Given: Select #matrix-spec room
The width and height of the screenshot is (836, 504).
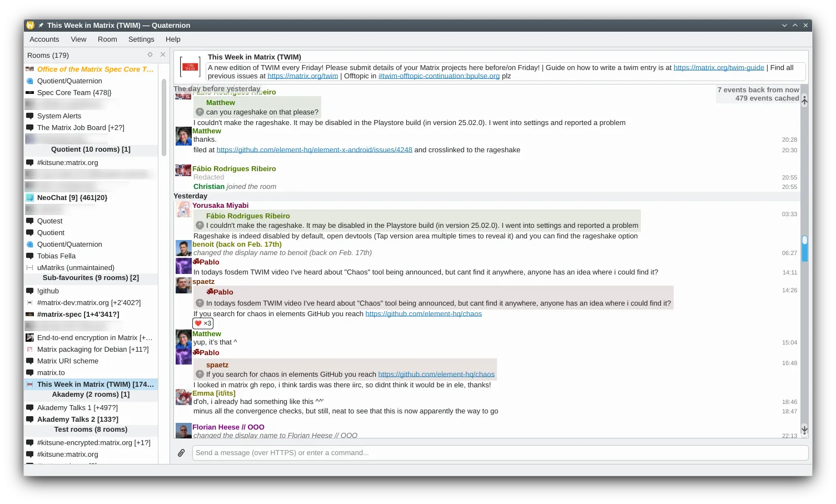Looking at the screenshot, I should click(91, 315).
